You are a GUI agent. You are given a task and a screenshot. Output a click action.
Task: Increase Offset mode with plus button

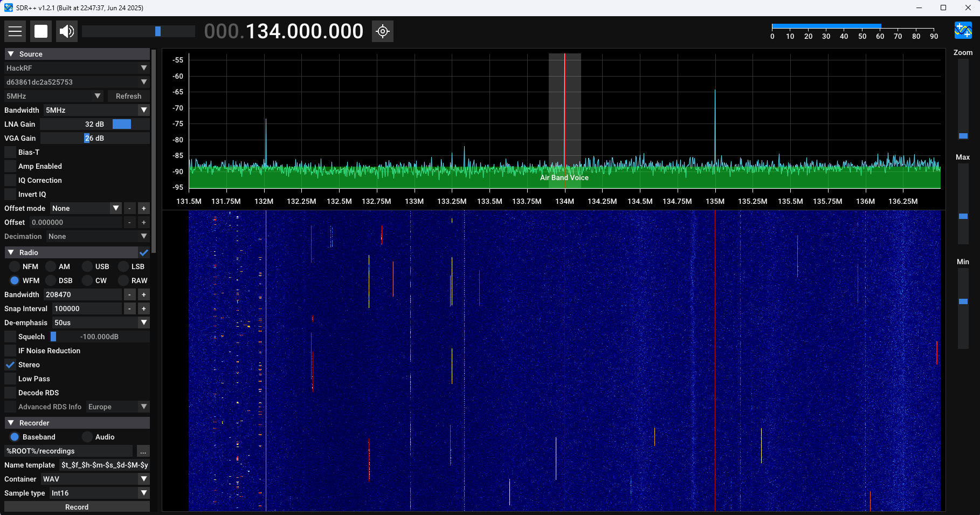[143, 208]
